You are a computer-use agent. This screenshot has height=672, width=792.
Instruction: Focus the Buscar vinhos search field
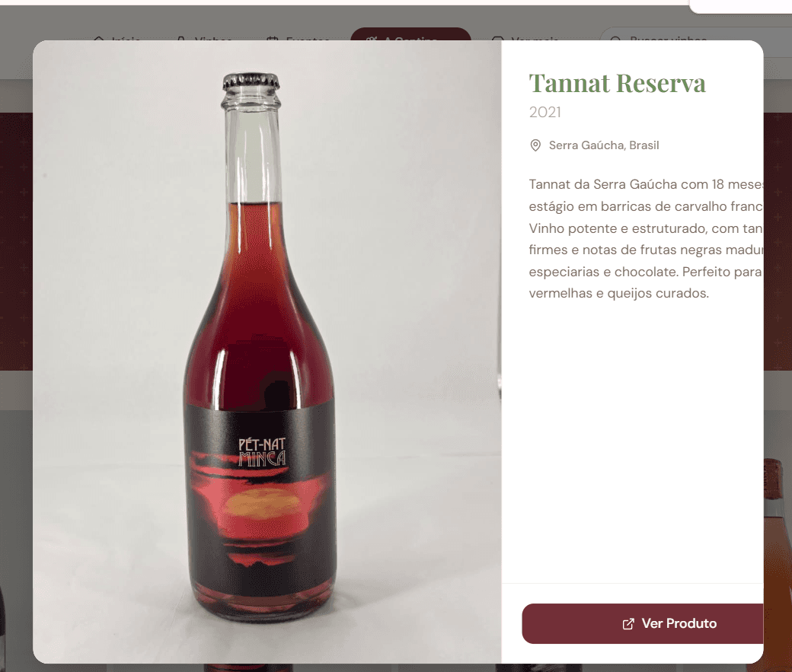[x=696, y=35]
